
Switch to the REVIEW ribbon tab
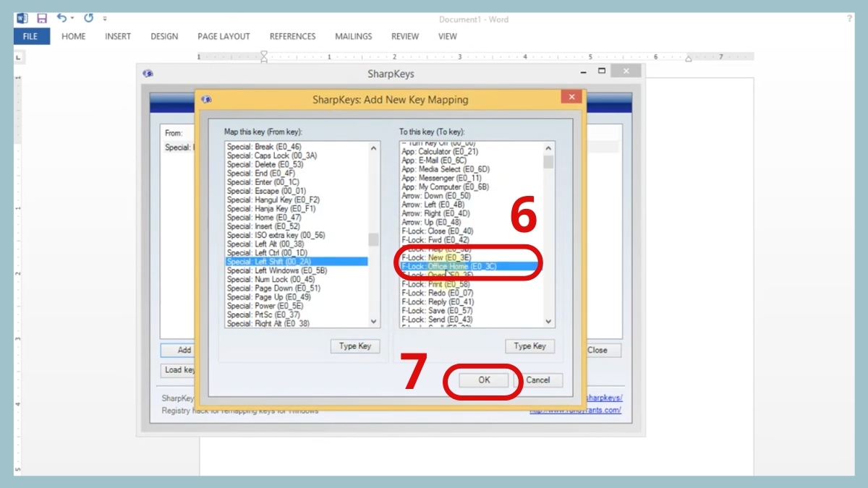(x=405, y=36)
